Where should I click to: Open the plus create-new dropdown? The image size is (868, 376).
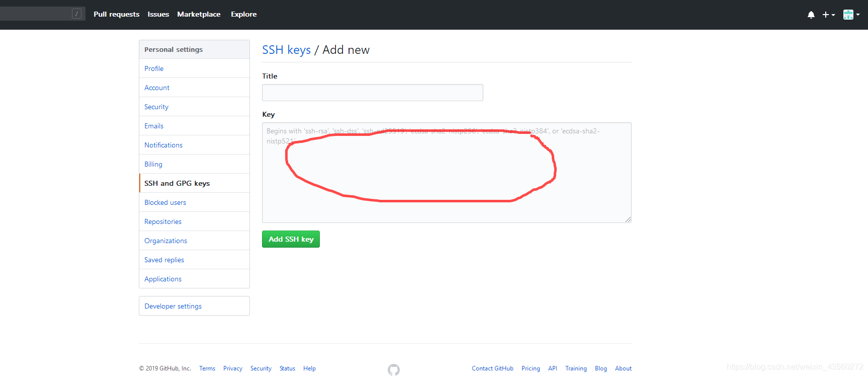pyautogui.click(x=828, y=15)
